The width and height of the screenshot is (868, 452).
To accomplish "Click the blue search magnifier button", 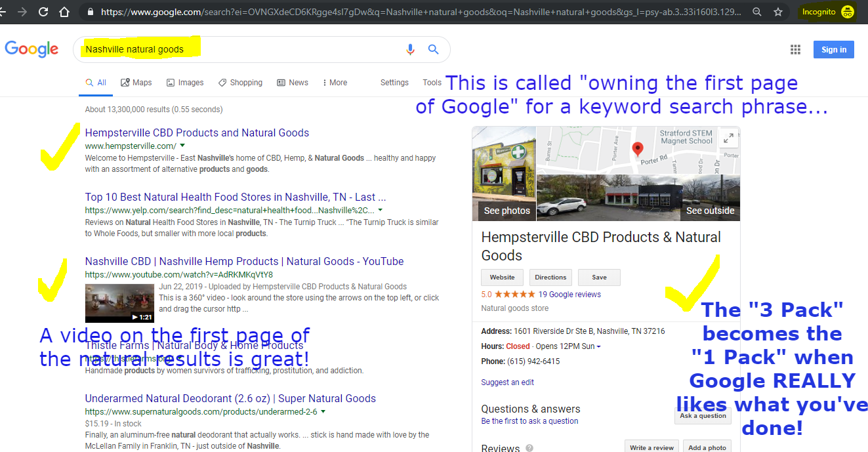I will coord(433,49).
